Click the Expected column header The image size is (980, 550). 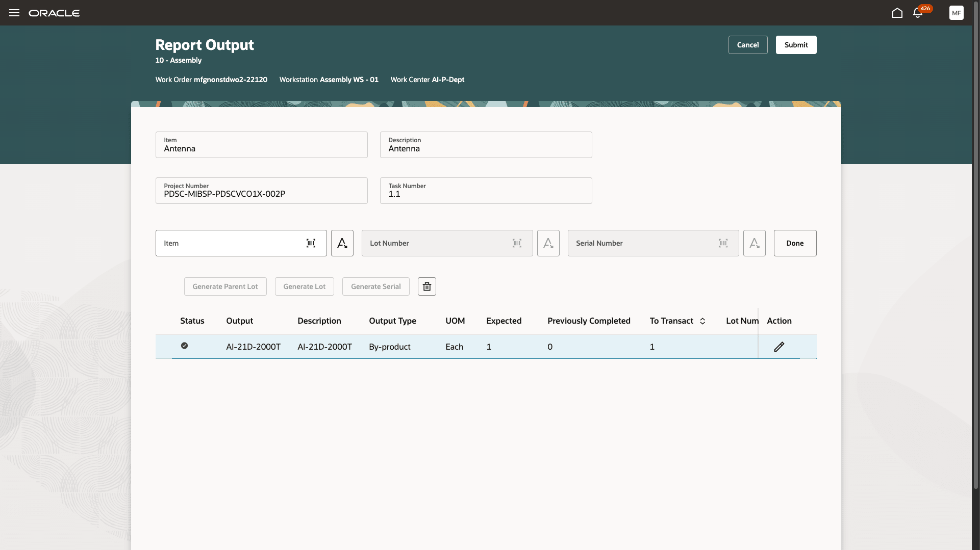click(504, 321)
